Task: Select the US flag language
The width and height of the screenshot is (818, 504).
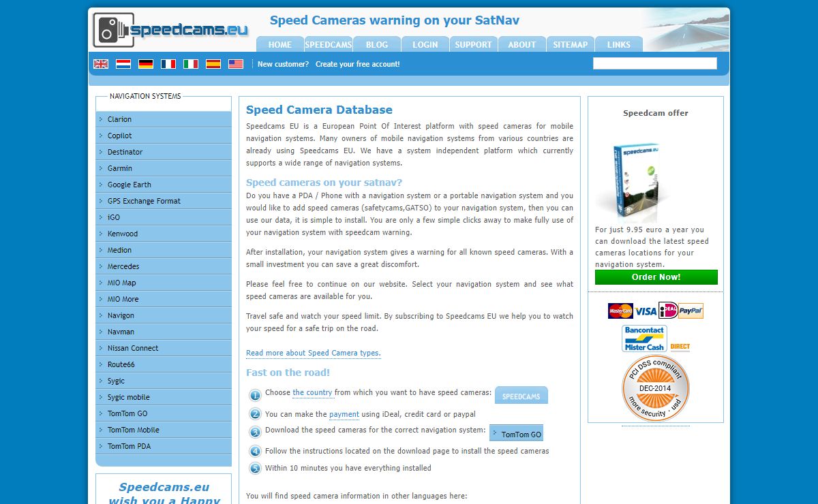Action: 236,64
